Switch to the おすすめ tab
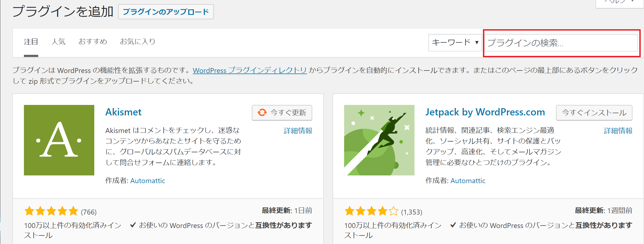The height and width of the screenshot is (244, 644). click(93, 42)
